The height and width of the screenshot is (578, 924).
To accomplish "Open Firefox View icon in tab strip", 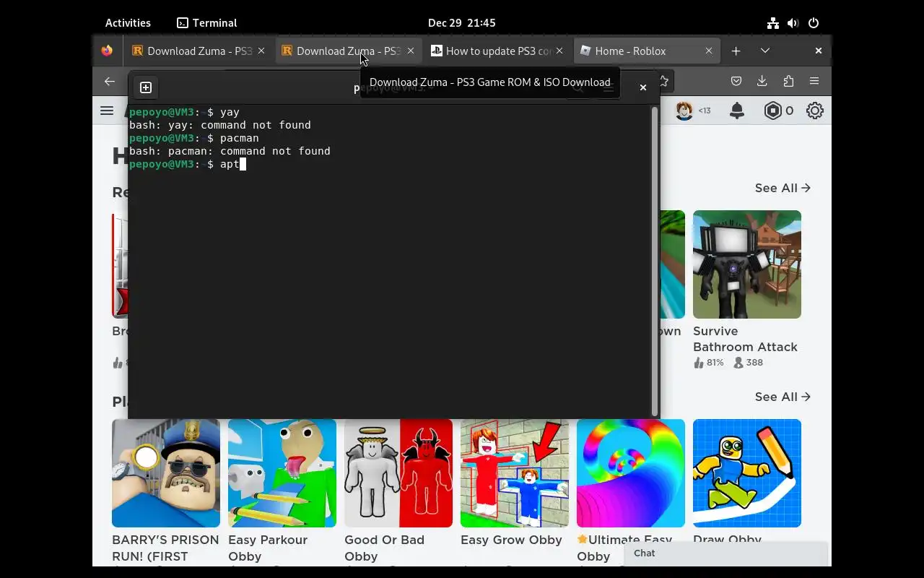I will click(107, 51).
